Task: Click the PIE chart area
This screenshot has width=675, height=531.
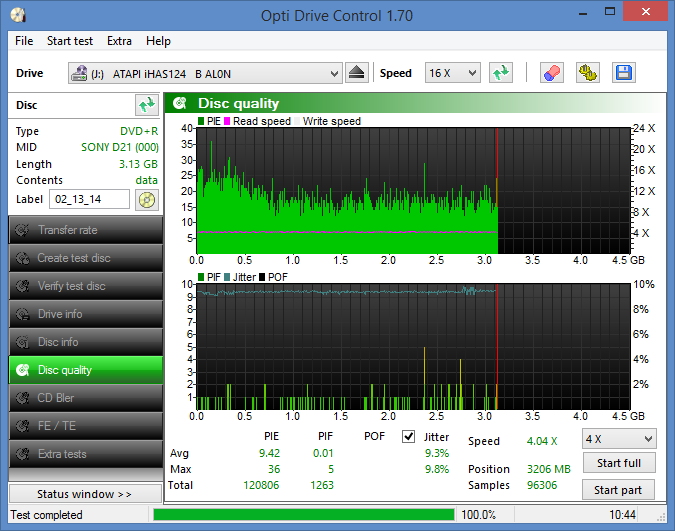Action: [x=413, y=191]
